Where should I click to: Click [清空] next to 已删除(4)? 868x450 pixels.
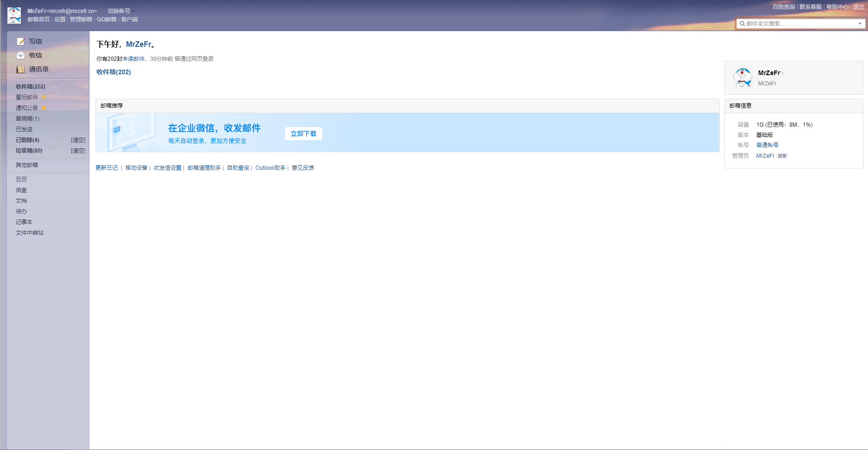[x=78, y=140]
